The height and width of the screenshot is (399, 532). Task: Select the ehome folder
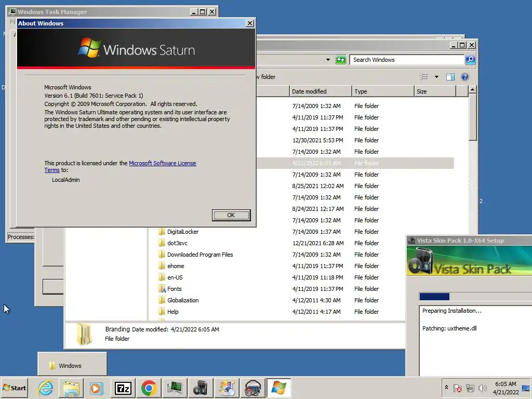pyautogui.click(x=176, y=266)
